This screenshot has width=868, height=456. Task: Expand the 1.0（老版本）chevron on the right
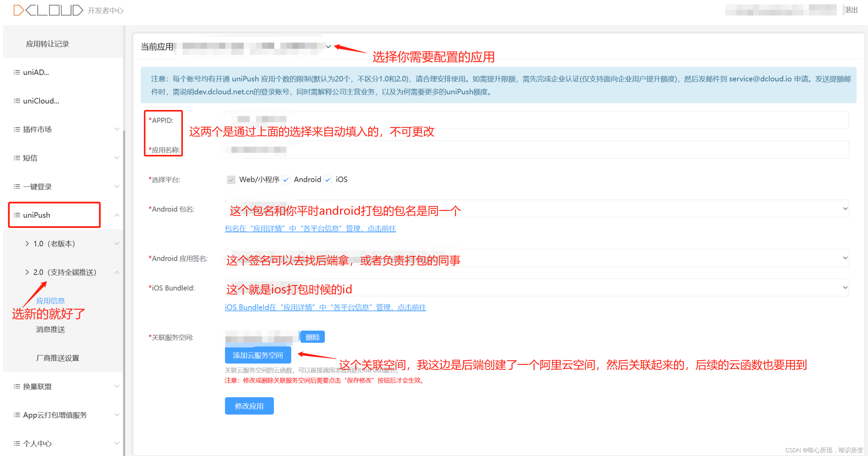pyautogui.click(x=117, y=243)
